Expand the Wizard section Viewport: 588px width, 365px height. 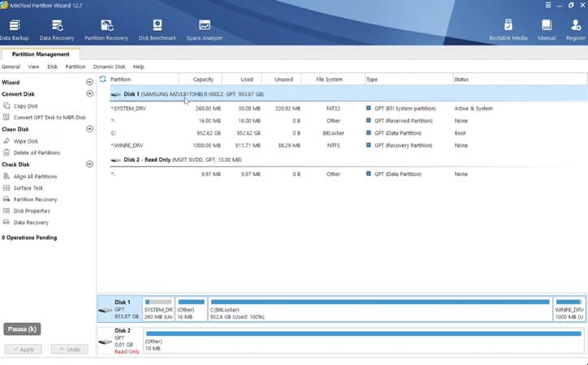click(89, 82)
